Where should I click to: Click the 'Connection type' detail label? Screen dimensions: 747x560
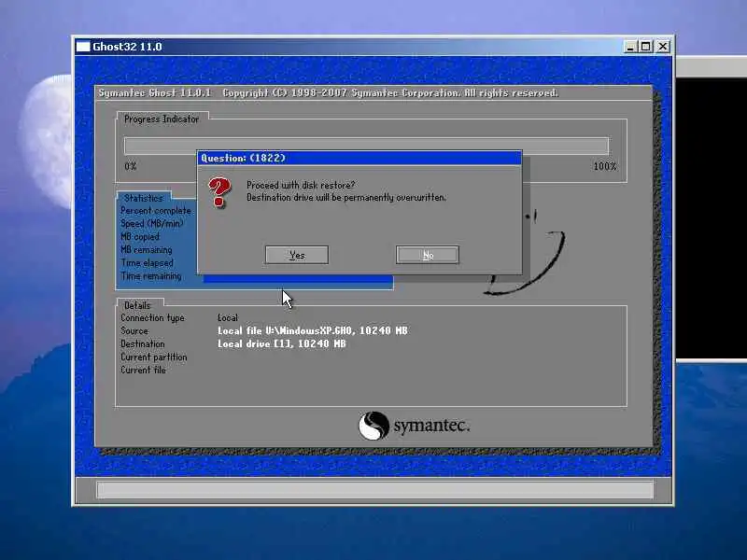(x=152, y=317)
